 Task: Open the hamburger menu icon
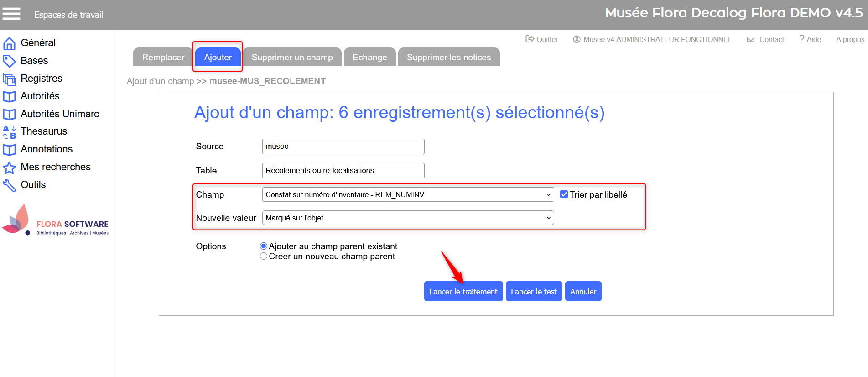(x=11, y=14)
